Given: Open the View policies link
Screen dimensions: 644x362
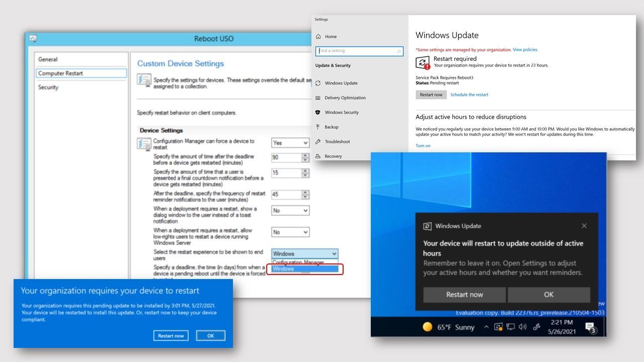Looking at the screenshot, I should pyautogui.click(x=525, y=50).
